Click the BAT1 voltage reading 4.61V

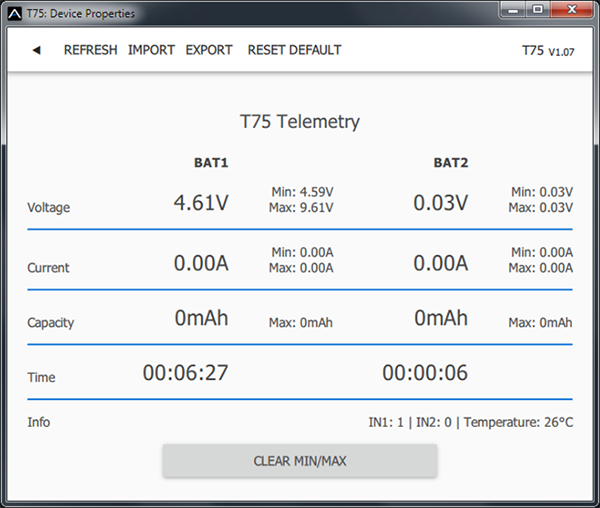201,202
